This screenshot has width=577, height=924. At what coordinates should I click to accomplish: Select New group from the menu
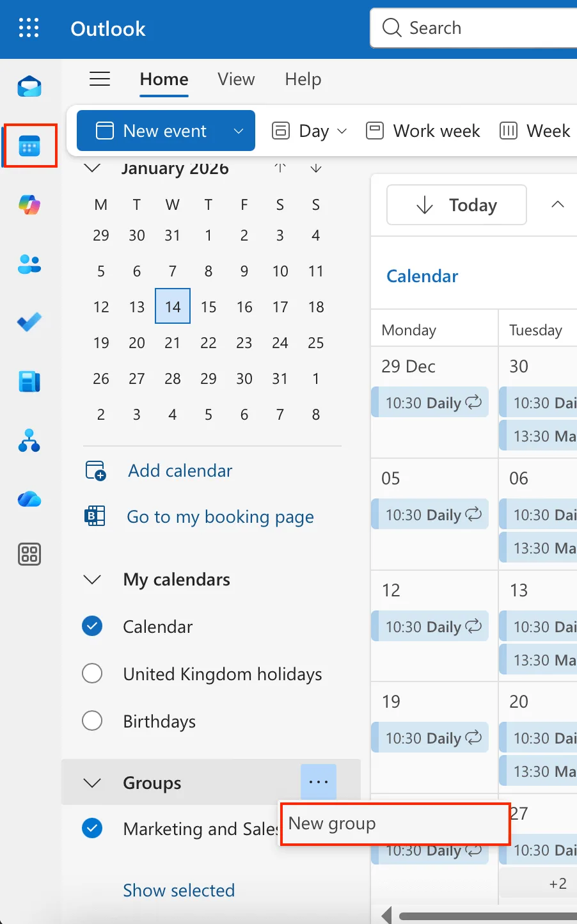[x=332, y=824]
